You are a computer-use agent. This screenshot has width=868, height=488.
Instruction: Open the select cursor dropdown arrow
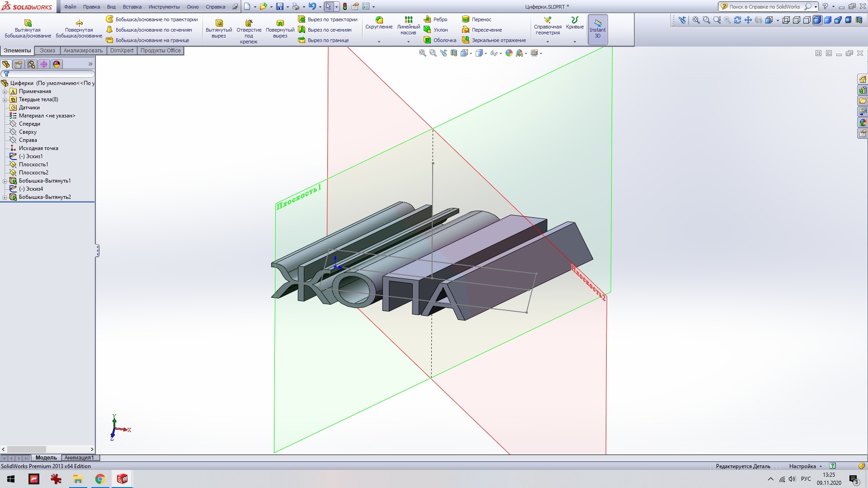pyautogui.click(x=336, y=7)
